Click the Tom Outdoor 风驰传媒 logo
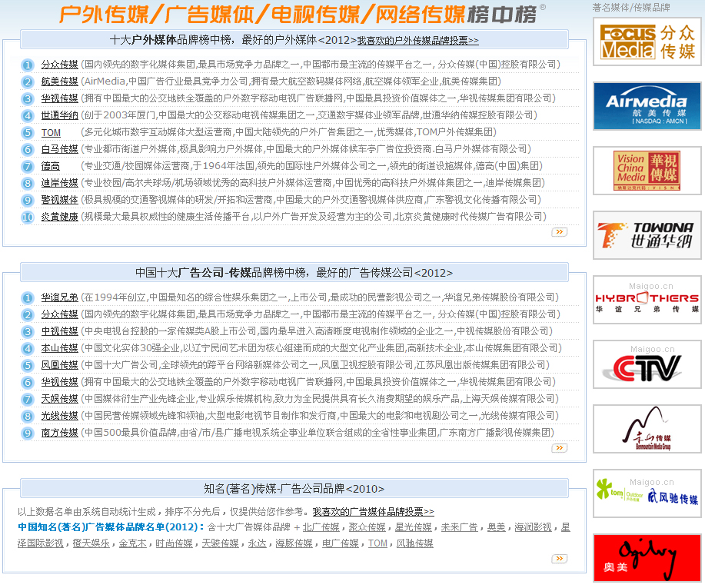 click(x=647, y=493)
